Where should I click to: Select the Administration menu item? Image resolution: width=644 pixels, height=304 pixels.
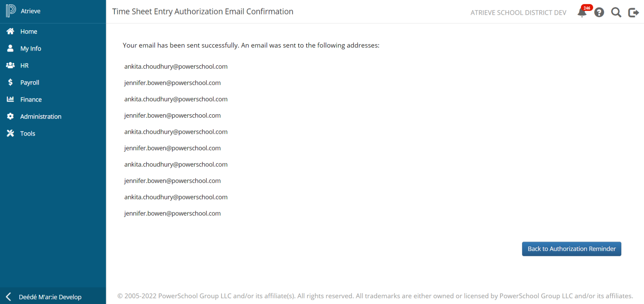[41, 117]
